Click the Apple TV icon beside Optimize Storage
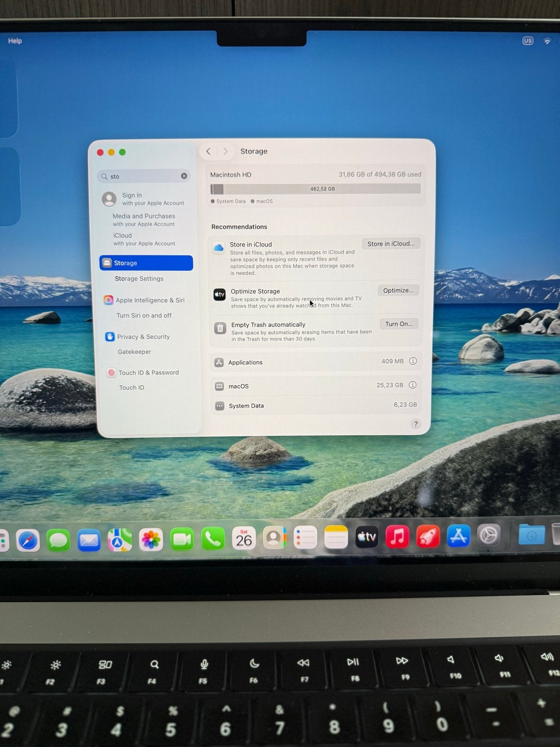 (x=219, y=295)
